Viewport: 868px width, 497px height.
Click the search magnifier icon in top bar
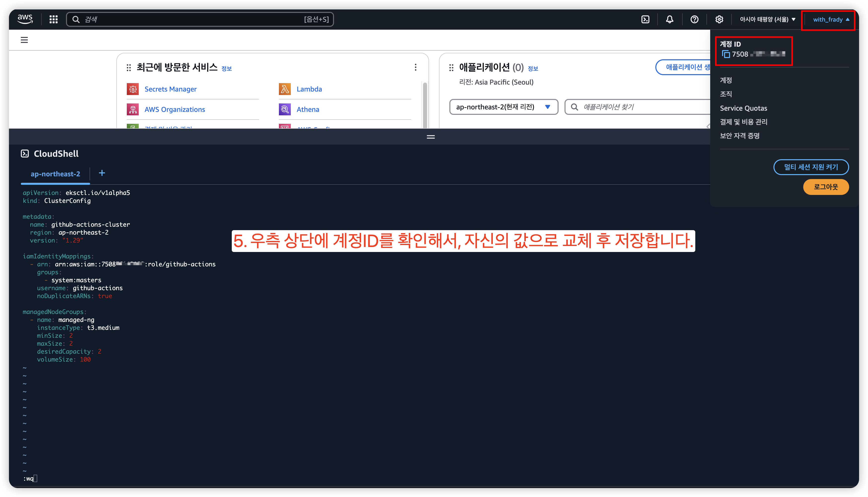coord(76,19)
